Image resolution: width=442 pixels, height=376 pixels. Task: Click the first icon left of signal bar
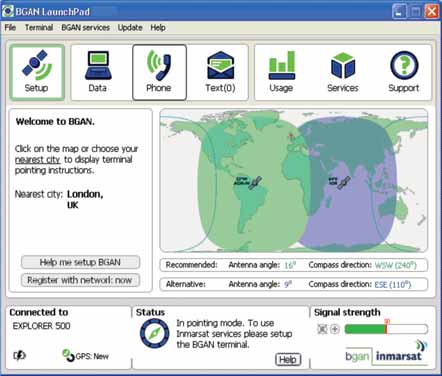[322, 329]
